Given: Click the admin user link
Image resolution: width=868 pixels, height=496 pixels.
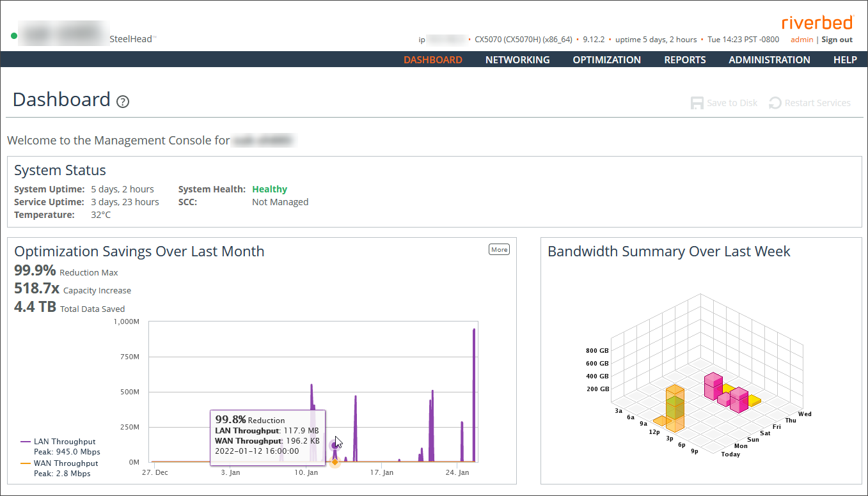Looking at the screenshot, I should 801,40.
